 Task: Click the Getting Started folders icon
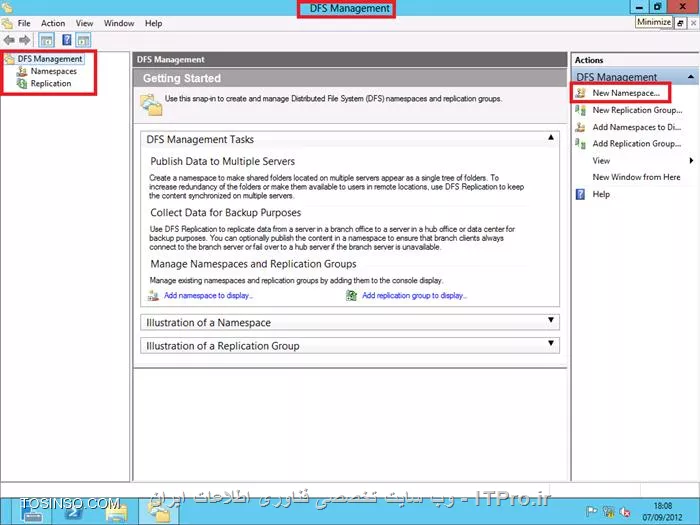(x=151, y=104)
